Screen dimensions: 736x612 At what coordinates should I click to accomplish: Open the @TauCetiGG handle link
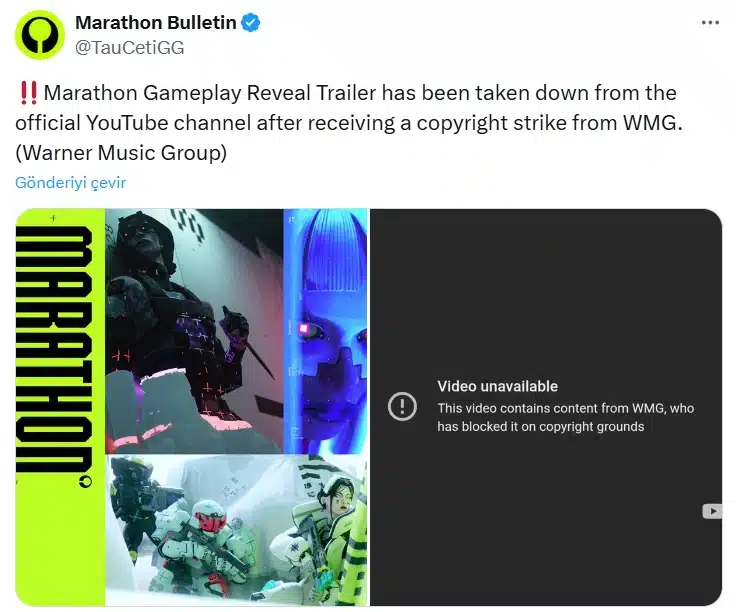(130, 47)
